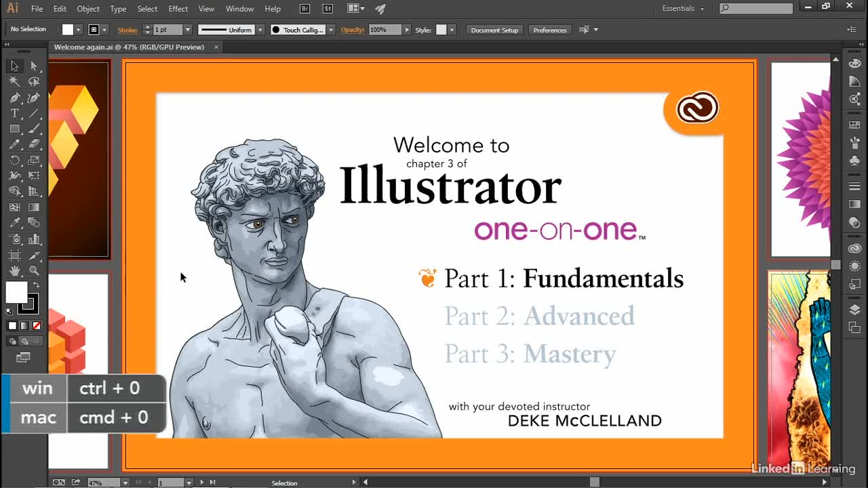
Task: Open the Effect menu
Action: coord(178,9)
